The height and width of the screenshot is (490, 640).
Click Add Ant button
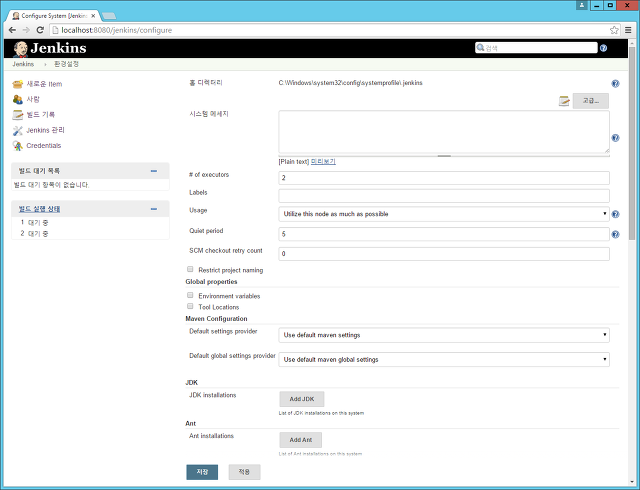coord(301,440)
